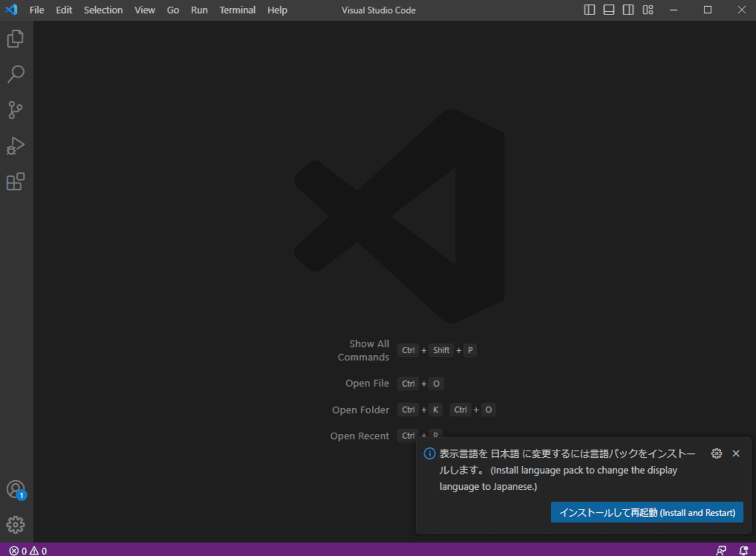Open the Go menu

click(173, 10)
